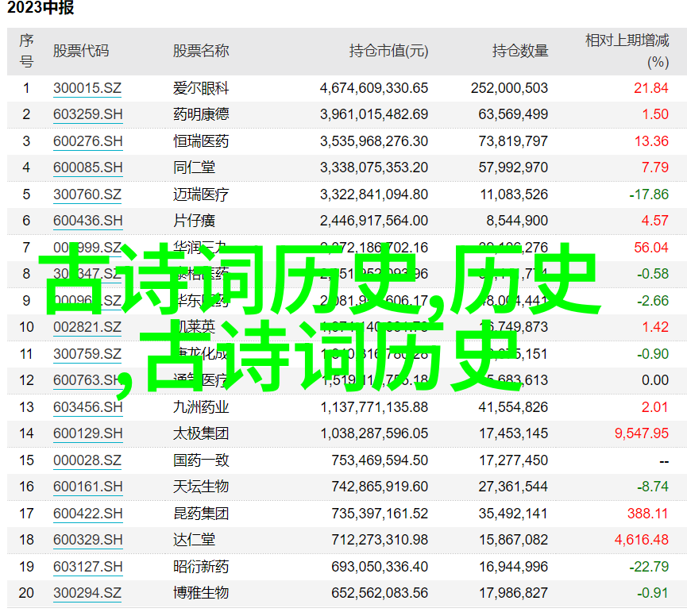The image size is (687, 616).
Task: Select the 600436.SH stock code link
Action: (87, 221)
